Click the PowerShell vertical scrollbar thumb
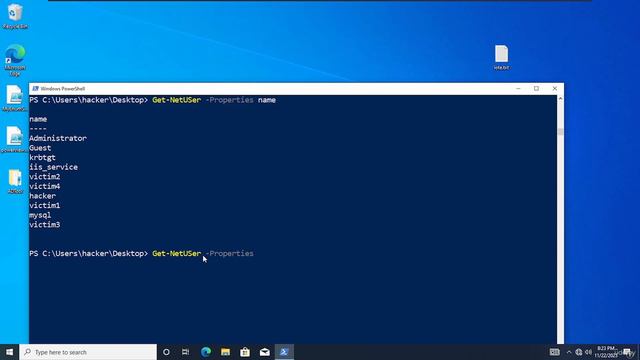640x360 pixels. coord(560,132)
